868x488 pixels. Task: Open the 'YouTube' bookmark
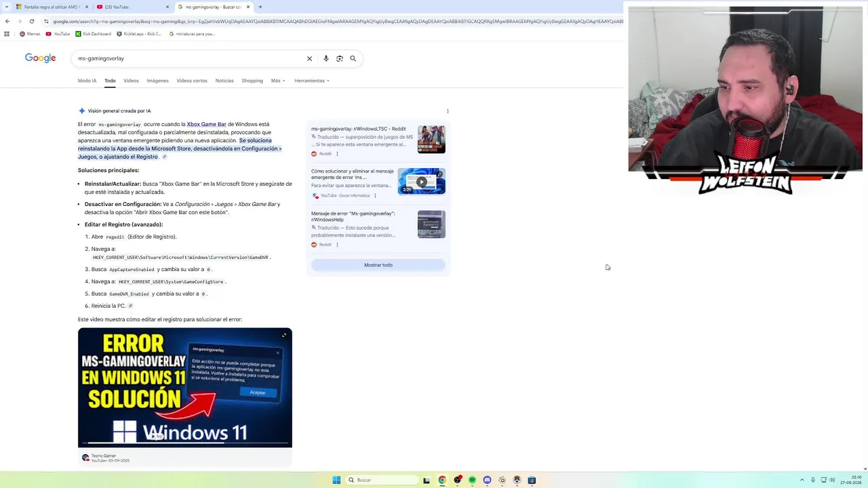[x=58, y=34]
